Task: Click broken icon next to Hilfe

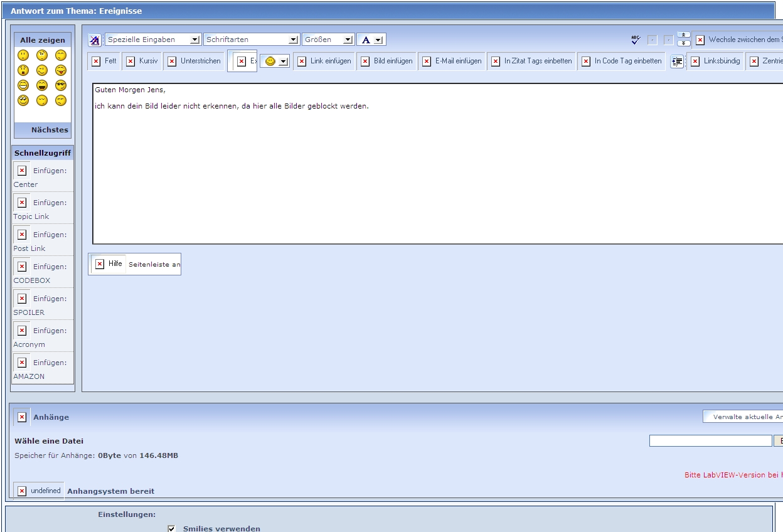Action: [100, 264]
